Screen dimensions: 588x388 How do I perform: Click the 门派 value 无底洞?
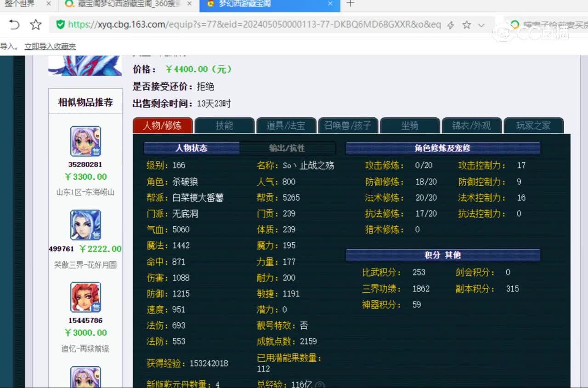[x=185, y=214]
